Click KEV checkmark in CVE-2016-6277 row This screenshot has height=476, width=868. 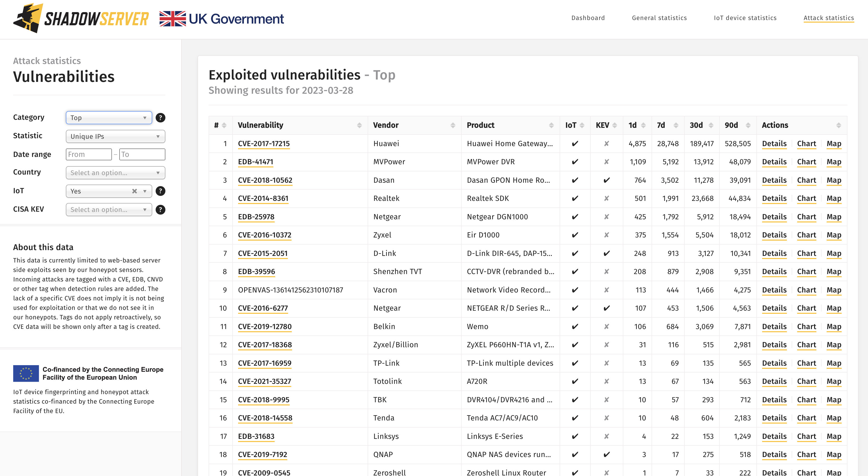(606, 308)
